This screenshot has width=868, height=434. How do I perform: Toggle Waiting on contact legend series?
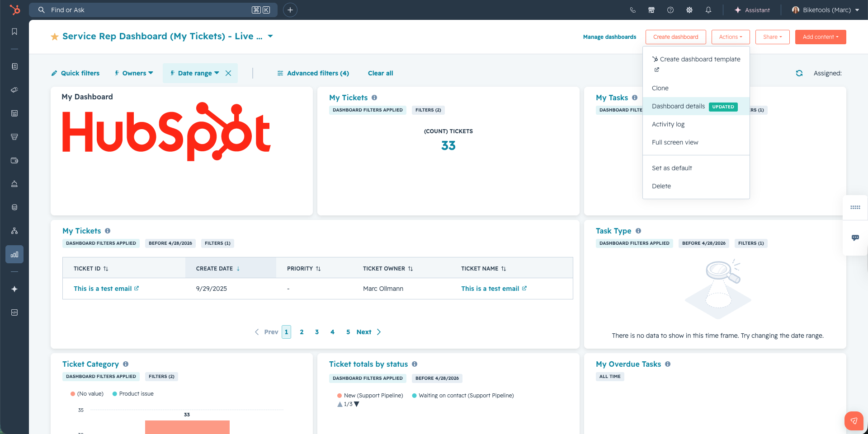coord(463,396)
